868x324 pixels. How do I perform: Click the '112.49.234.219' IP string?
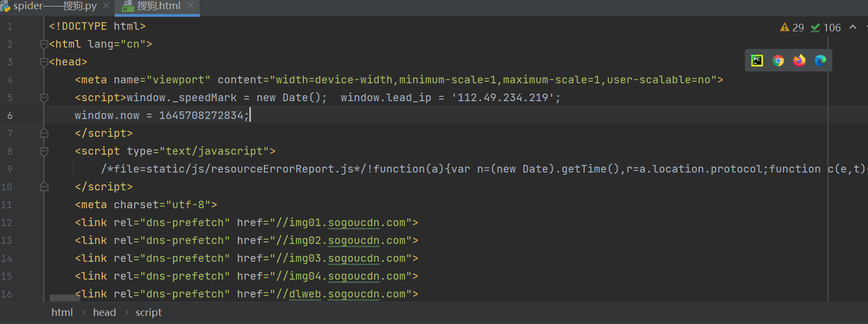coord(503,98)
